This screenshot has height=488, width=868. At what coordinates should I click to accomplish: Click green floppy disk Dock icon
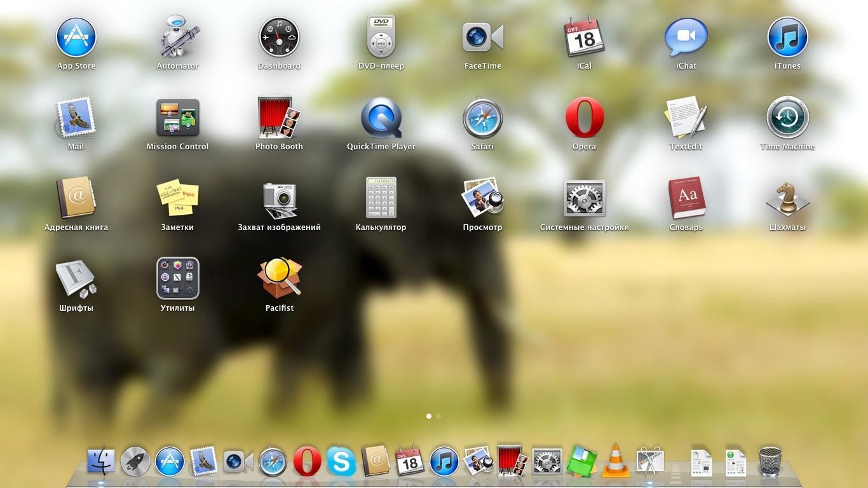(x=581, y=461)
